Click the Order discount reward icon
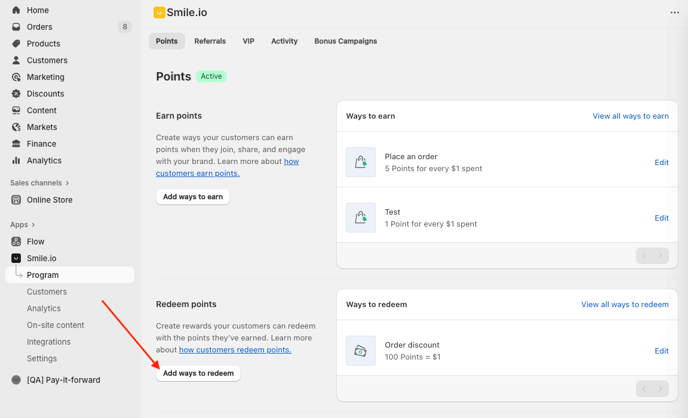Screen dimensions: 688x418 coord(360,351)
